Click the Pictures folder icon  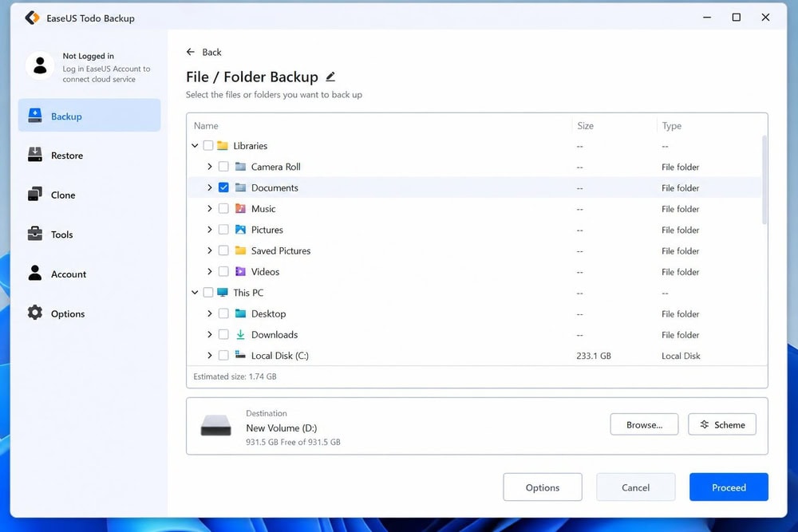240,230
